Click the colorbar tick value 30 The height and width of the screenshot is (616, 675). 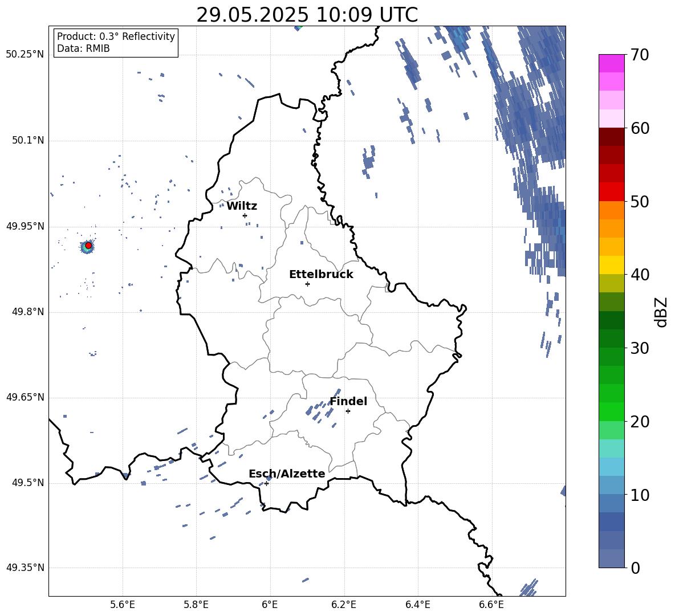[x=640, y=348]
